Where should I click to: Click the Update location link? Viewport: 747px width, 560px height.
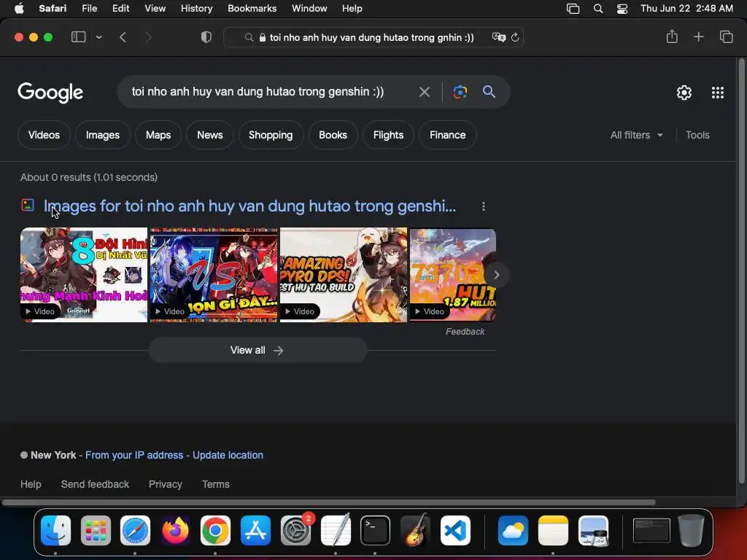[228, 455]
